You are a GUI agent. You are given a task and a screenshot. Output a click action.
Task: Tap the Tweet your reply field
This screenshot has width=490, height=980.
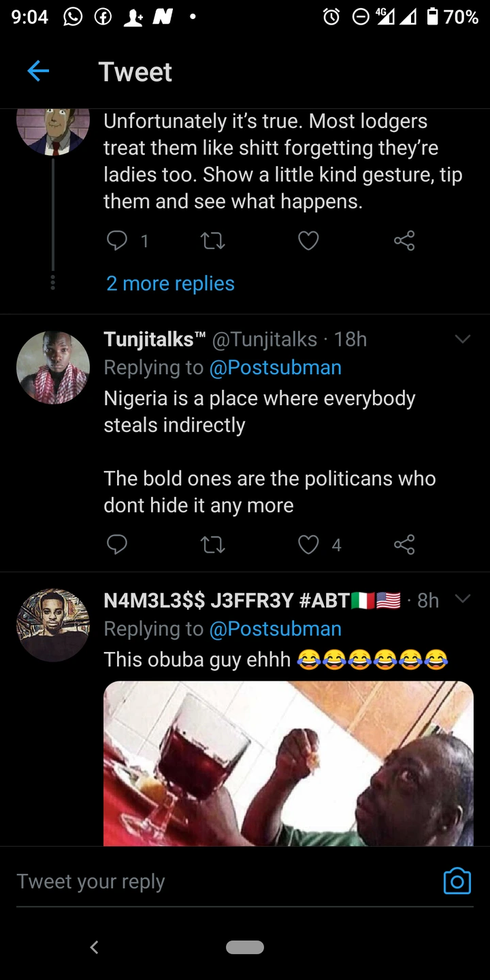coord(204,881)
